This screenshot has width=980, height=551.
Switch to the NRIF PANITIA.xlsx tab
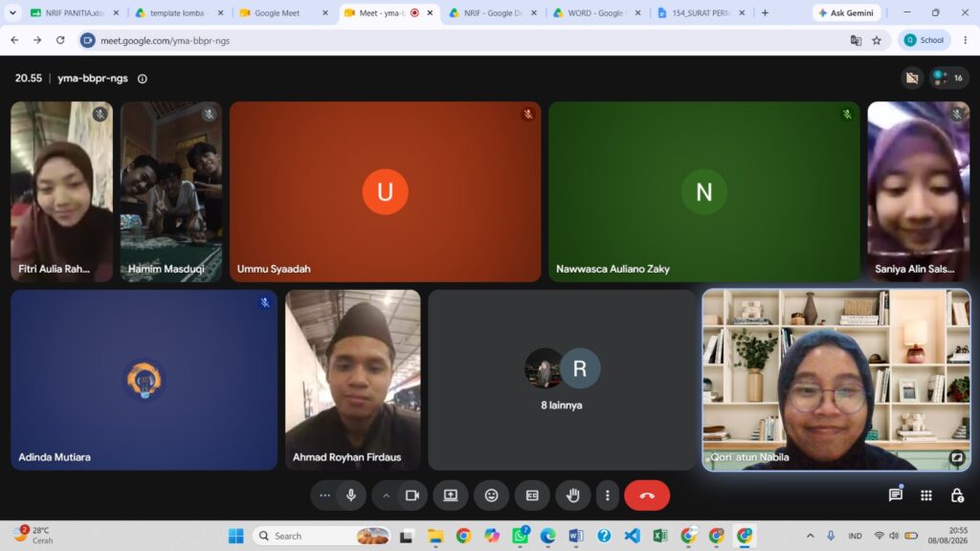pyautogui.click(x=75, y=12)
